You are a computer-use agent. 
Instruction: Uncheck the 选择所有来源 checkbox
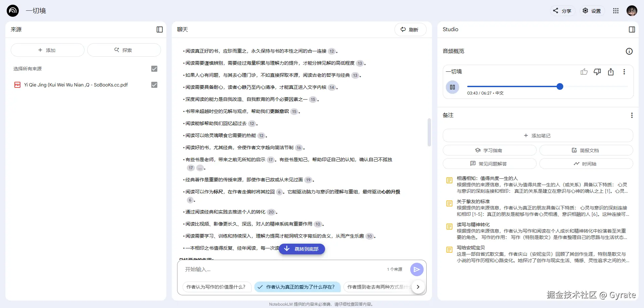(154, 69)
